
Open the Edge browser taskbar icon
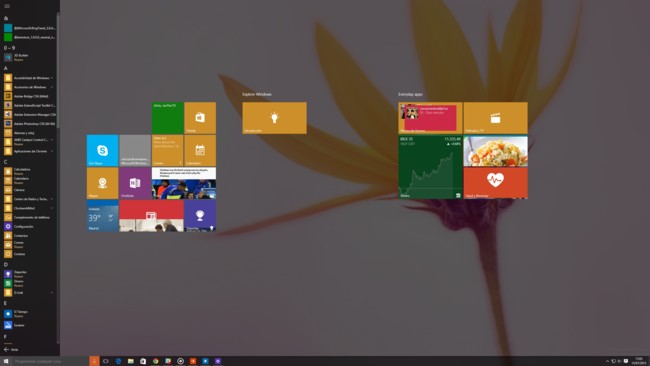click(x=118, y=361)
